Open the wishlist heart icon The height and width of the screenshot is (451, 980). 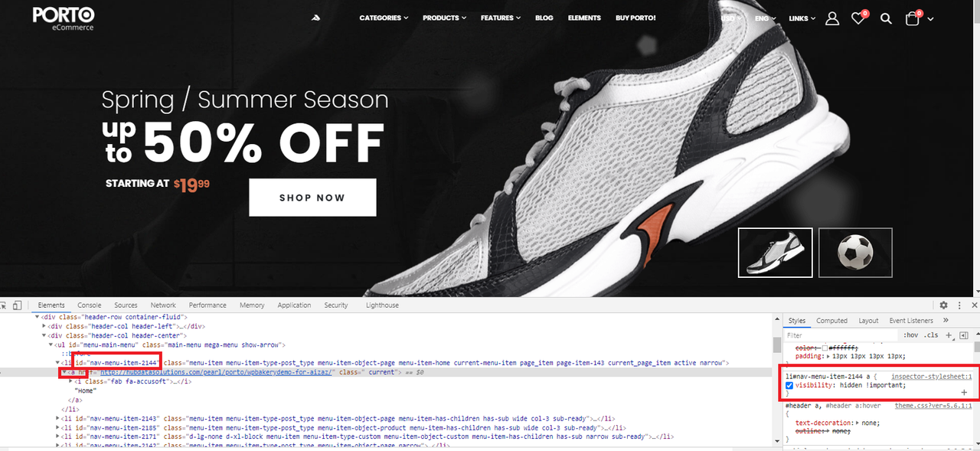858,18
